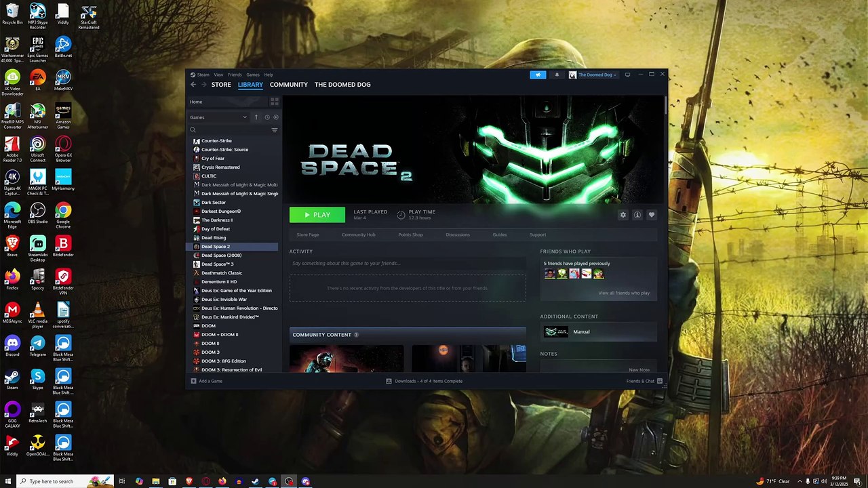The width and height of the screenshot is (868, 488).
Task: Switch to the STORE tab
Action: coord(221,85)
